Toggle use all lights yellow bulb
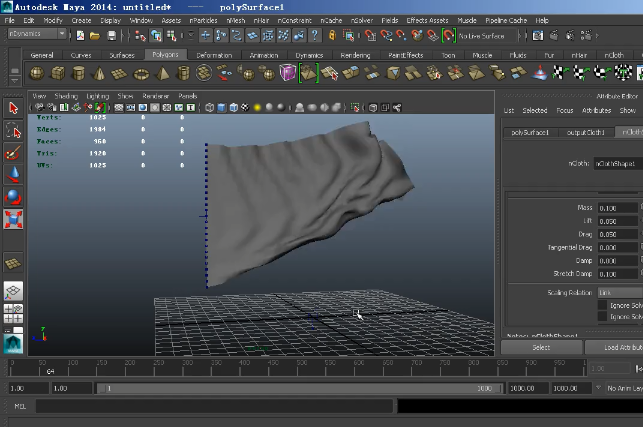The height and width of the screenshot is (427, 643). (x=257, y=107)
